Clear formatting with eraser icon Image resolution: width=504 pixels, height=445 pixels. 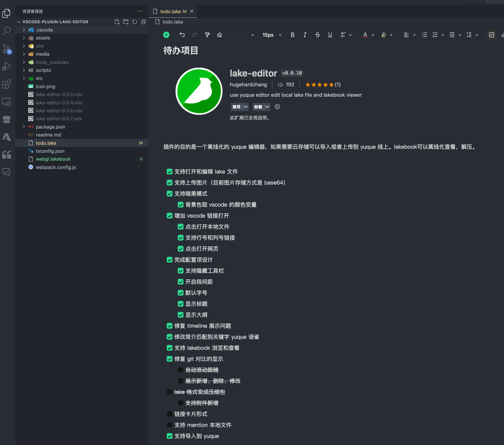(219, 35)
